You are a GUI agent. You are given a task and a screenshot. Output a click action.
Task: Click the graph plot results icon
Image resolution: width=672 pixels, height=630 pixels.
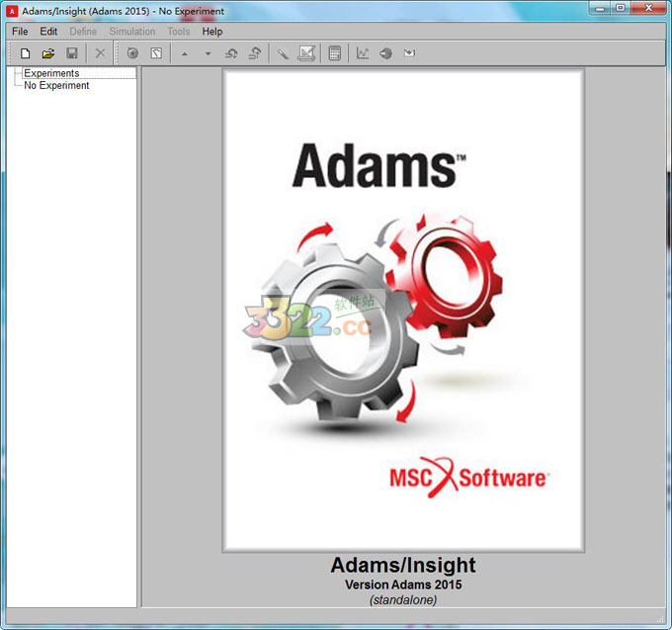(363, 53)
